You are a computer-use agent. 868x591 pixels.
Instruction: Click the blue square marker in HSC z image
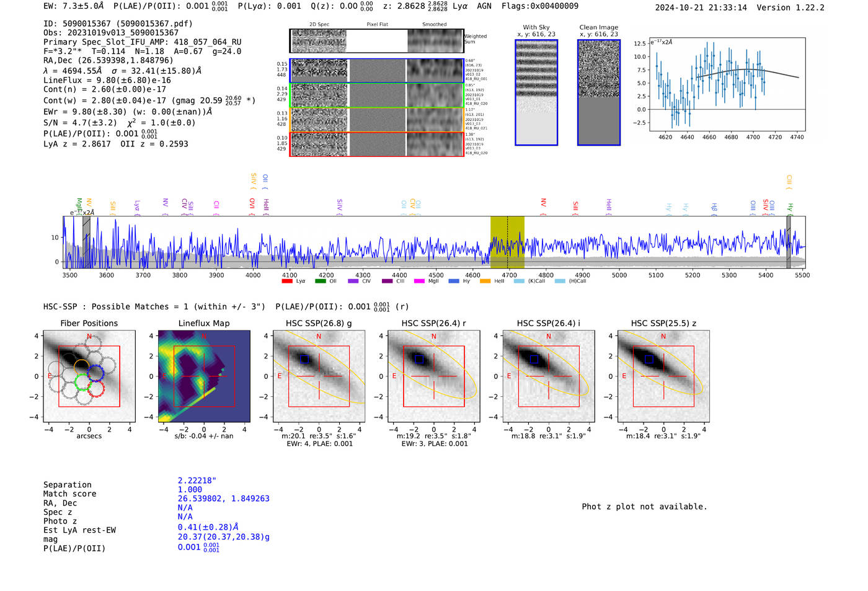pyautogui.click(x=649, y=359)
